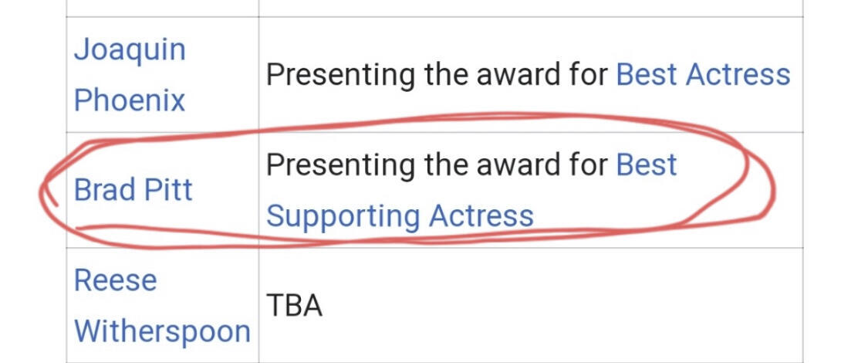
Task: Follow the Best Actress link
Action: [703, 75]
